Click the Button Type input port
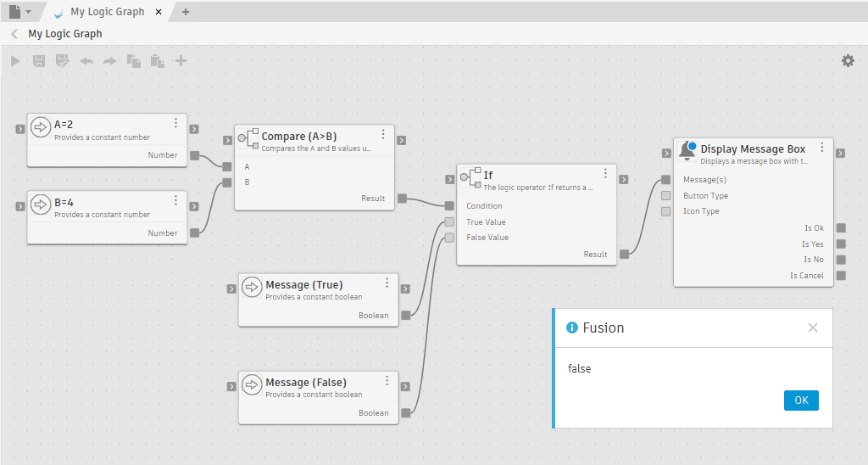The height and width of the screenshot is (465, 868). (x=666, y=196)
